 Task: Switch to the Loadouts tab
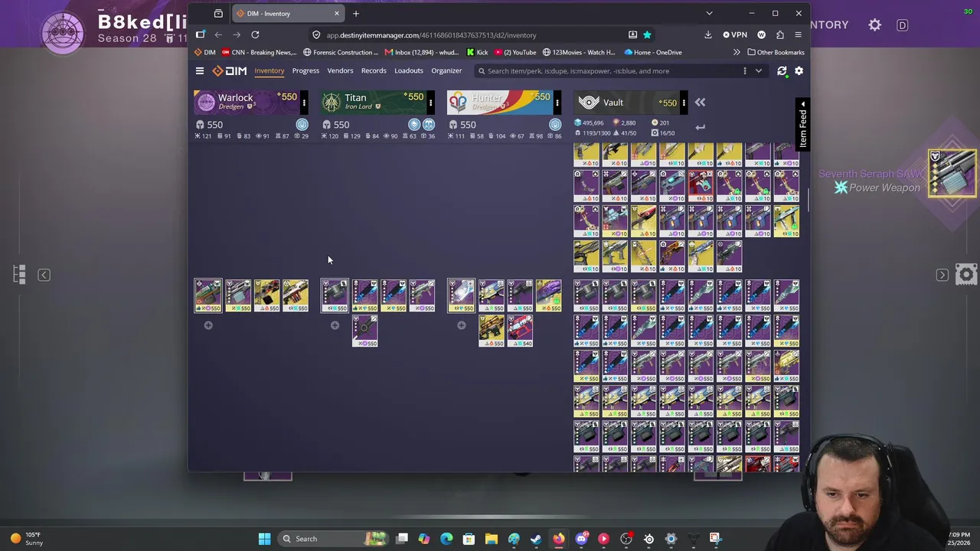click(x=409, y=71)
